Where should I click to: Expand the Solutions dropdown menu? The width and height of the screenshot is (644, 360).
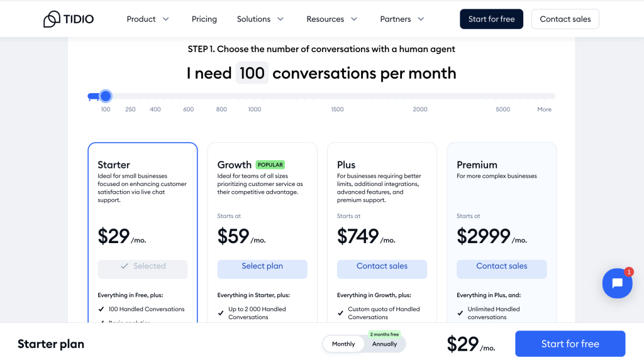260,19
